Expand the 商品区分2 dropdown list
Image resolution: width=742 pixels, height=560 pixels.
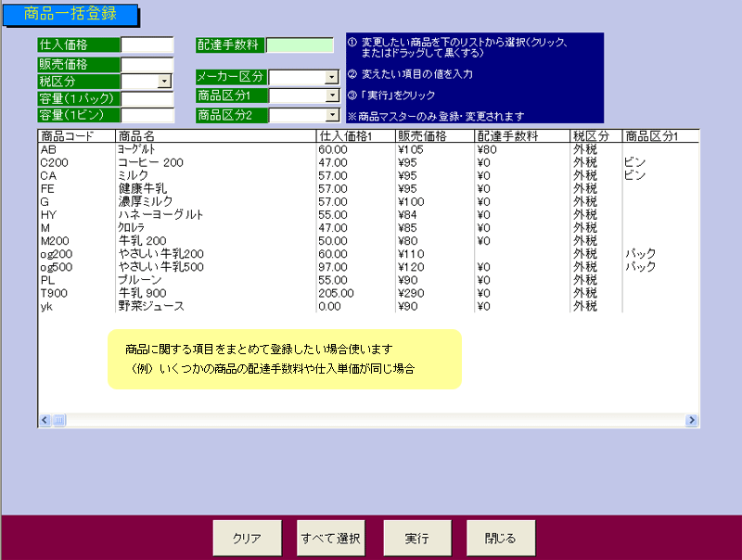click(331, 115)
